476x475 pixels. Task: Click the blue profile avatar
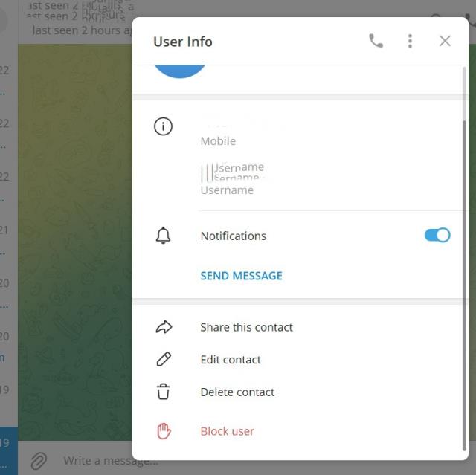click(180, 70)
